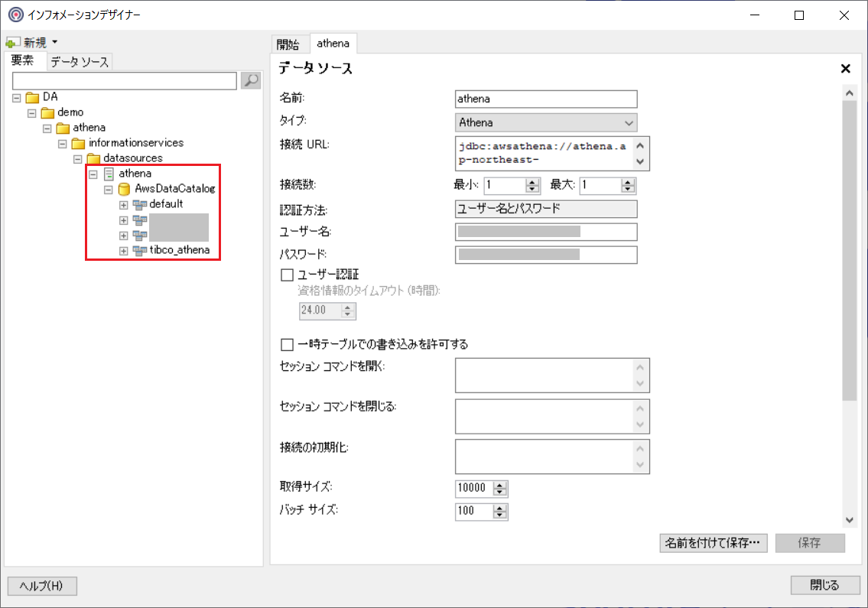Click the 認証方法 field
The height and width of the screenshot is (608, 868).
[546, 209]
